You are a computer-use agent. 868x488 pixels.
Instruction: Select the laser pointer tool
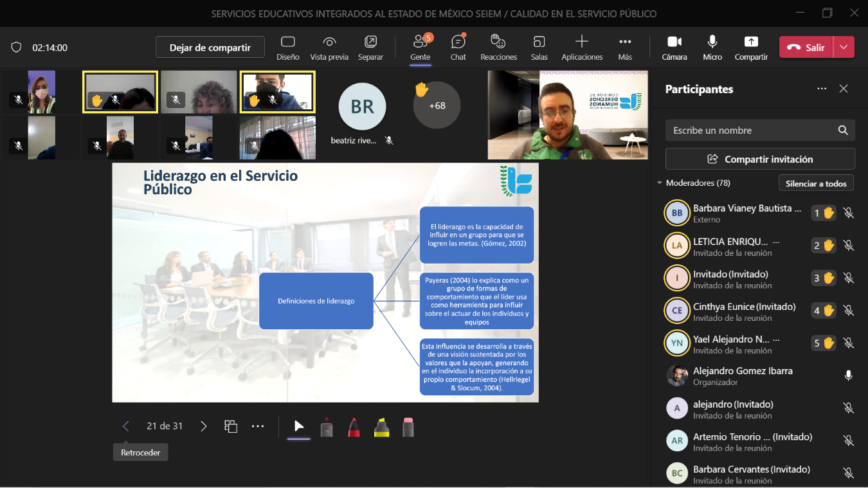pyautogui.click(x=327, y=427)
